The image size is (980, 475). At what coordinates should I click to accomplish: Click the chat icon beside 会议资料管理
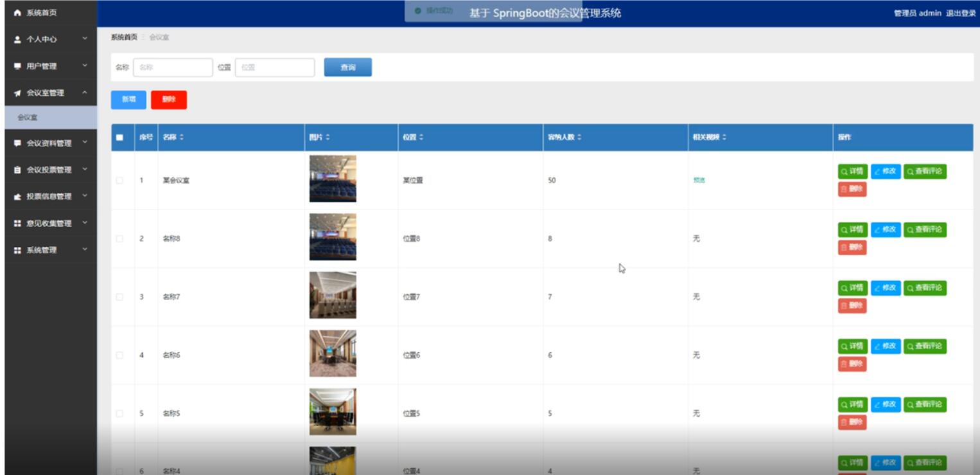point(17,143)
